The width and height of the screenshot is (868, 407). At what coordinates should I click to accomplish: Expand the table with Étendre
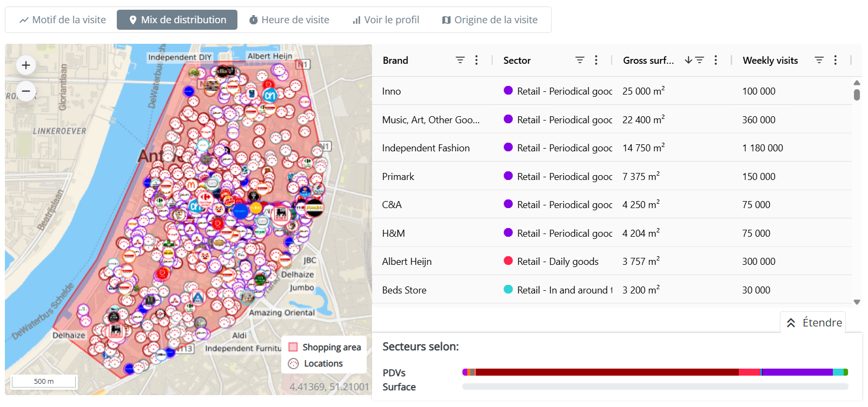[x=813, y=323]
